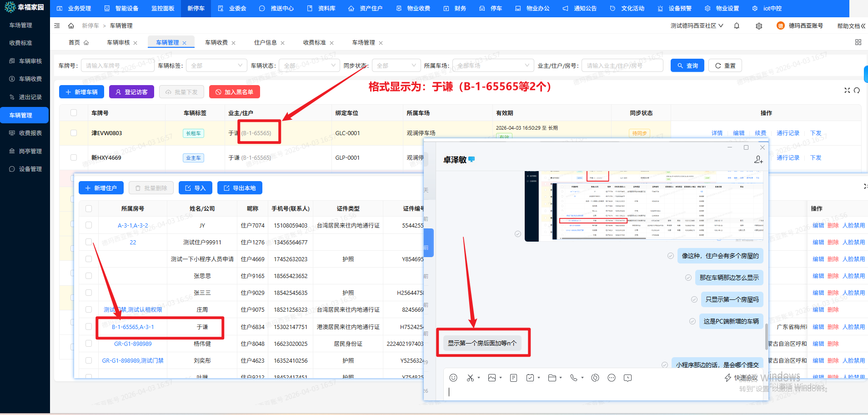Click the notification bell icon
The height and width of the screenshot is (415, 868).
coord(737,26)
